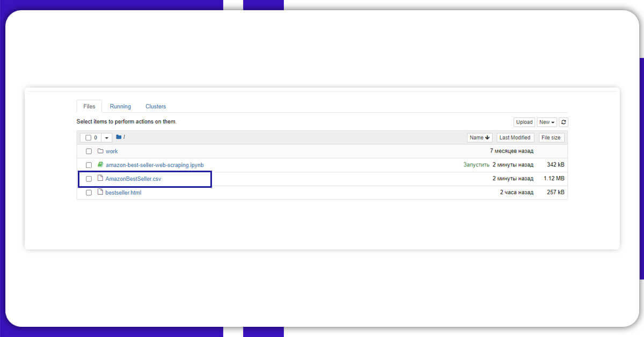Check the box for AmazonBestSeller.csv

point(89,179)
